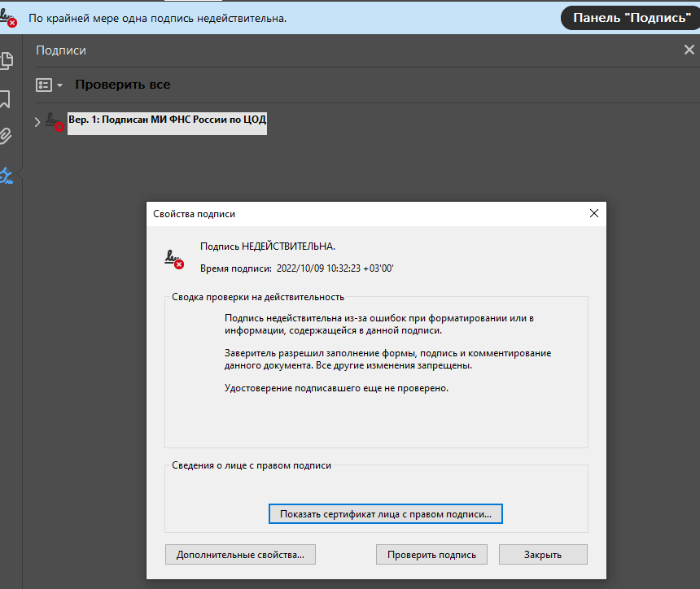The height and width of the screenshot is (589, 700).
Task: Select the Signatures pen sidebar icon
Action: (x=7, y=176)
